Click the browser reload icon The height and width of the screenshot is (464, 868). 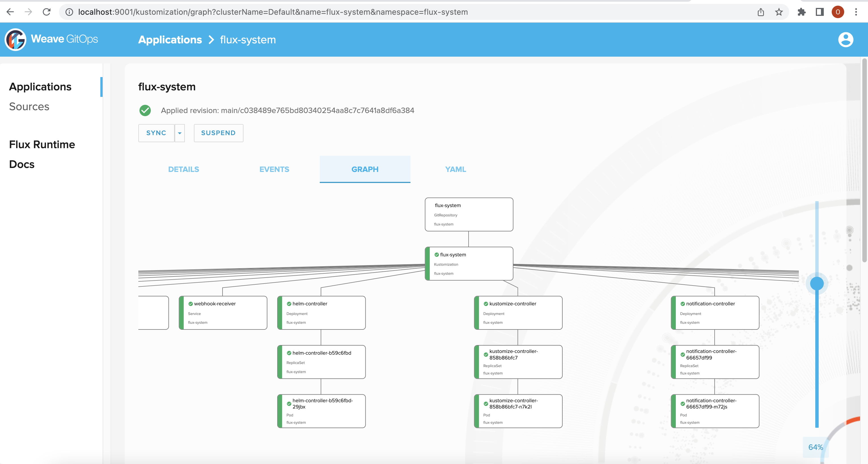coord(46,12)
